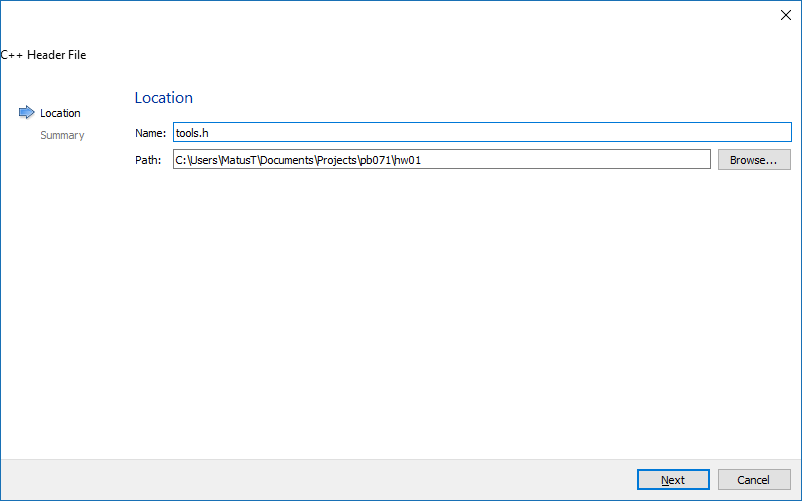
Task: Click the blue Location heading
Action: [x=164, y=98]
